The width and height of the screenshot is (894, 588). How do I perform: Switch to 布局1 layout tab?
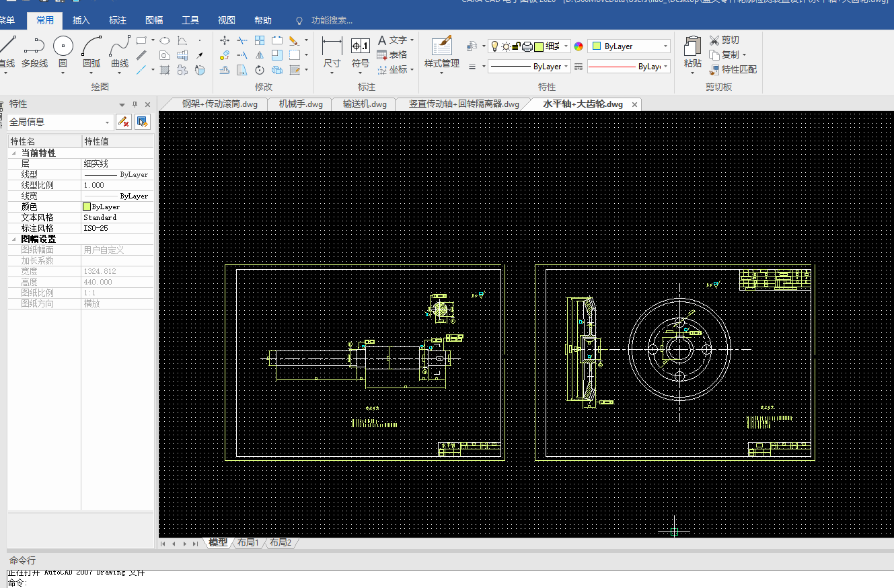[x=248, y=543]
